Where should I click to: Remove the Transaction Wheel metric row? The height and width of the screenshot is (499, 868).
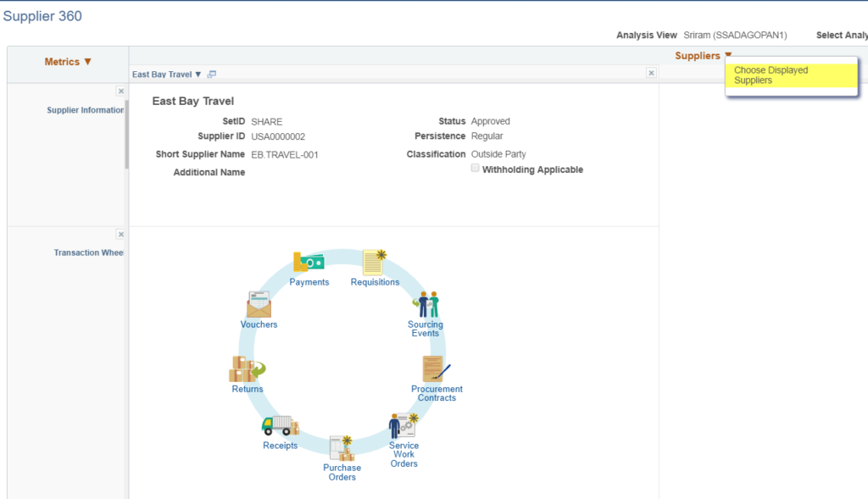[x=120, y=235]
